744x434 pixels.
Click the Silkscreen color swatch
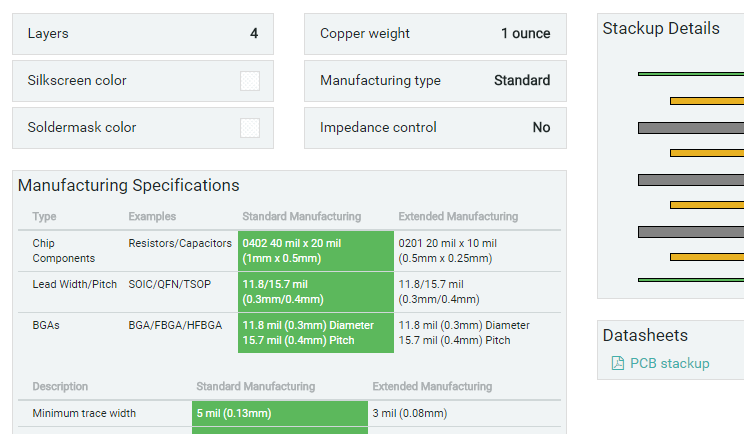pyautogui.click(x=250, y=81)
